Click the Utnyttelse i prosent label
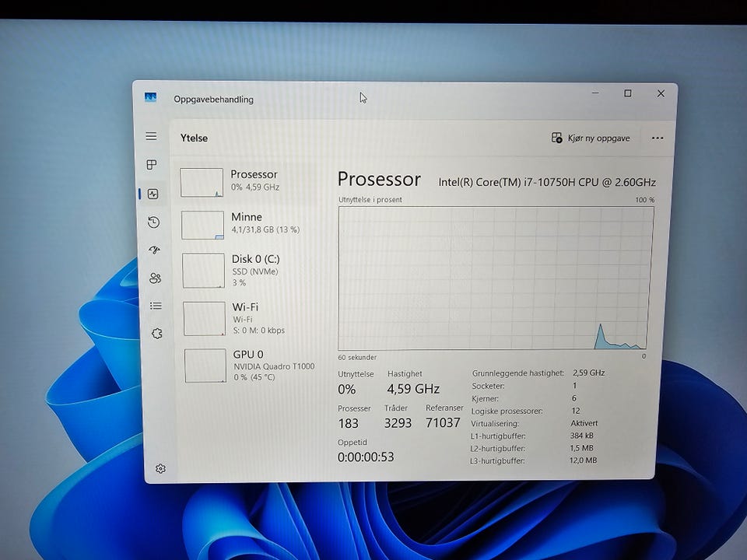This screenshot has height=560, width=747. point(370,200)
